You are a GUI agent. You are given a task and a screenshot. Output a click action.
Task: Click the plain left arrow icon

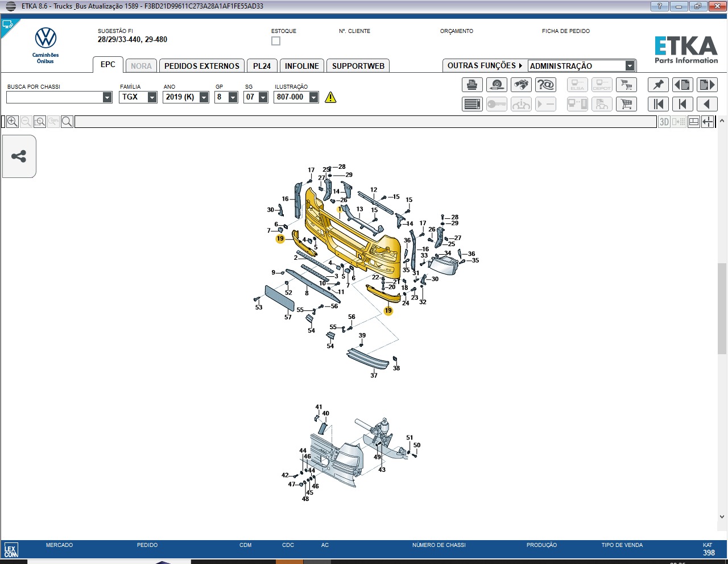[707, 104]
